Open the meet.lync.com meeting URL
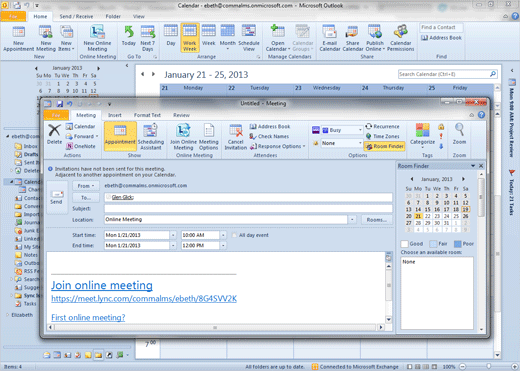Screen dimensions: 520x371 coord(144,298)
